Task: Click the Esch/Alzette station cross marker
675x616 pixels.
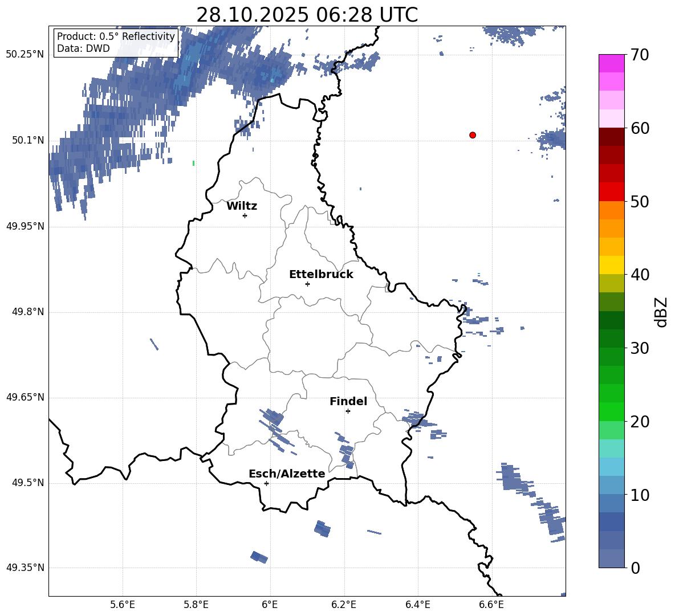Action: coord(266,483)
